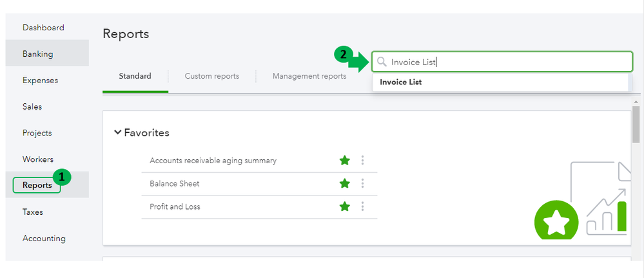This screenshot has height=278, width=644.
Task: Click the search magnifier icon
Action: pyautogui.click(x=382, y=62)
